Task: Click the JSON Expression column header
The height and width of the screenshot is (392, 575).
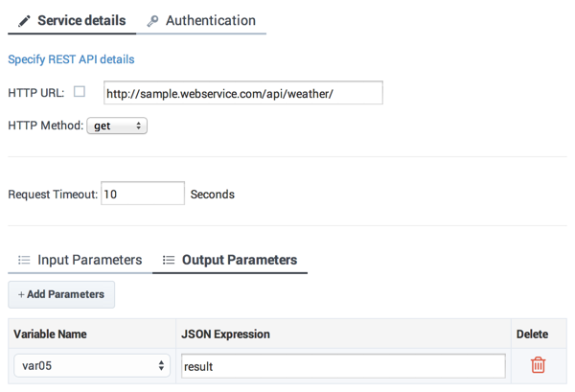Action: point(225,334)
